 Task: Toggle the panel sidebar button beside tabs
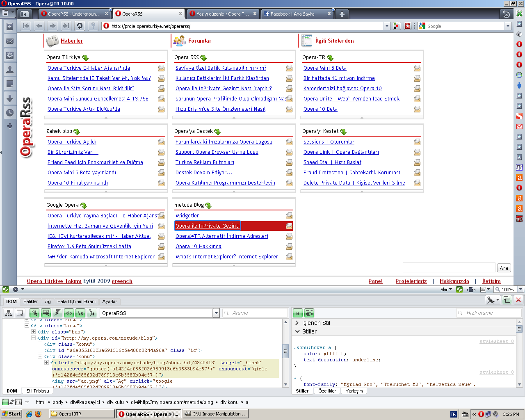point(24,14)
